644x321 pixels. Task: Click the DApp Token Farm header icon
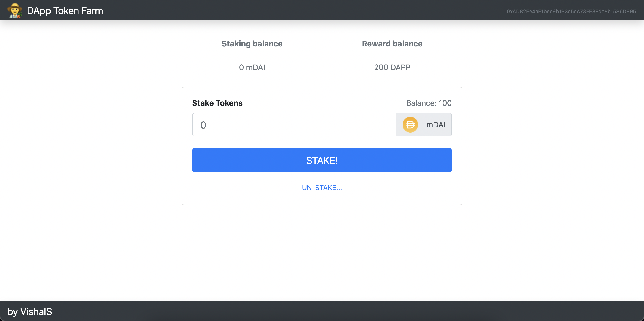pyautogui.click(x=14, y=10)
